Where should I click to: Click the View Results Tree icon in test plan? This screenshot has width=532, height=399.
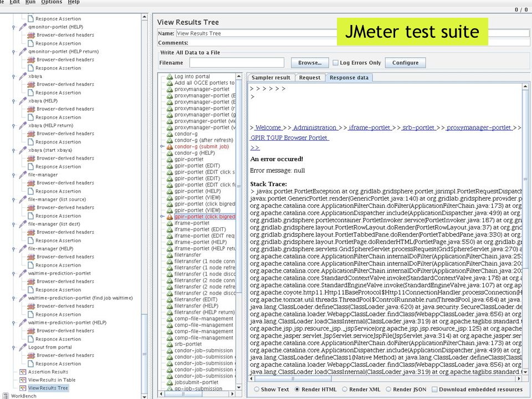coord(23,388)
